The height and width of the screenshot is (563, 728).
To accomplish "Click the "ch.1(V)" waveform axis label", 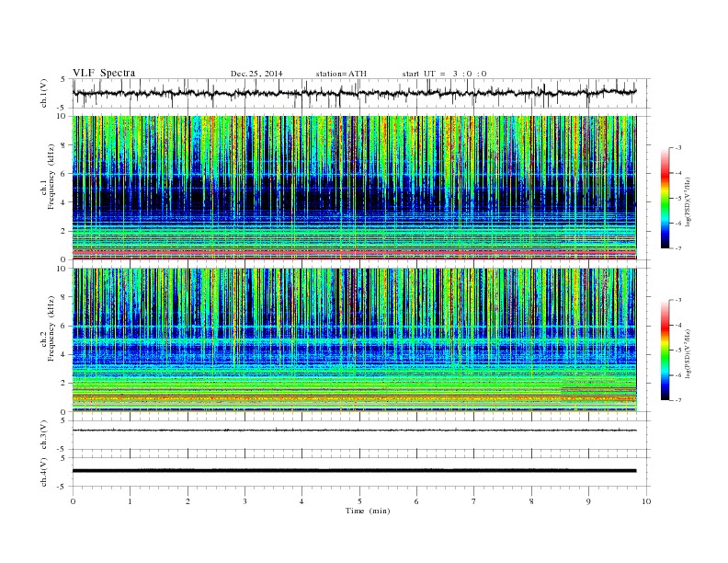I will coord(44,93).
